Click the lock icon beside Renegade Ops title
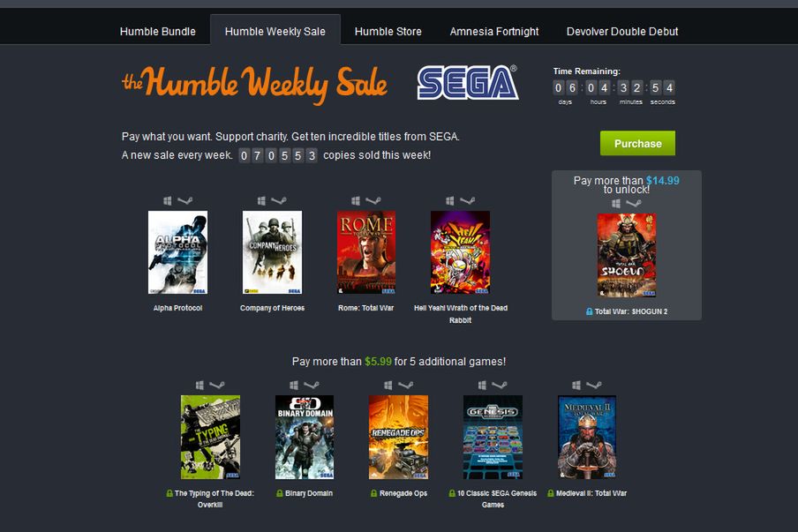The width and height of the screenshot is (798, 532). (374, 493)
